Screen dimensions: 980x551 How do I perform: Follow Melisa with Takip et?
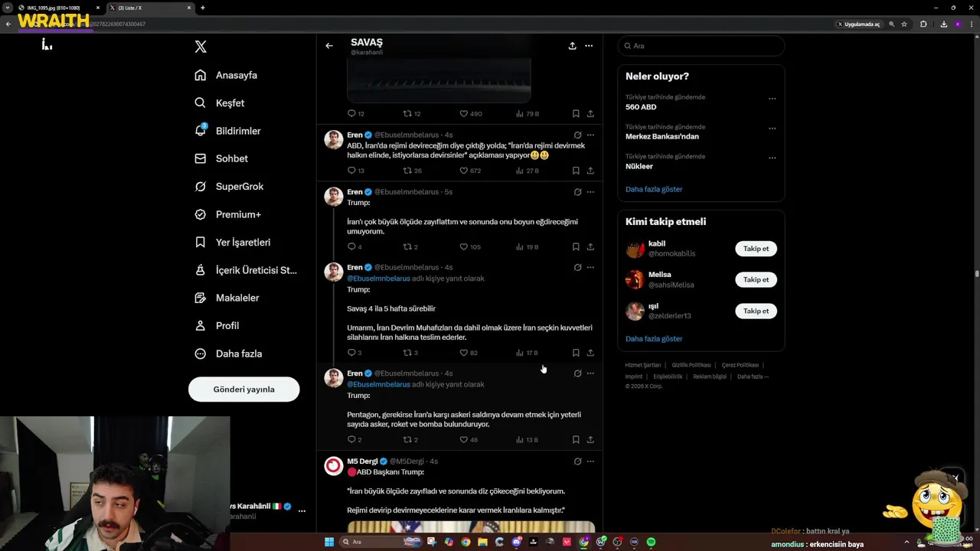(x=756, y=279)
